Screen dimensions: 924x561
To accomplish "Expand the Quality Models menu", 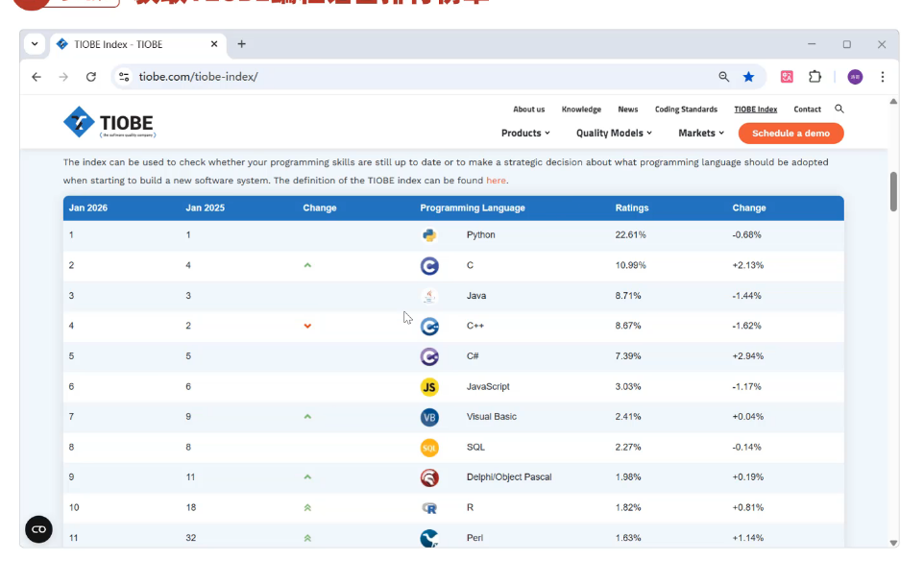I will click(614, 134).
